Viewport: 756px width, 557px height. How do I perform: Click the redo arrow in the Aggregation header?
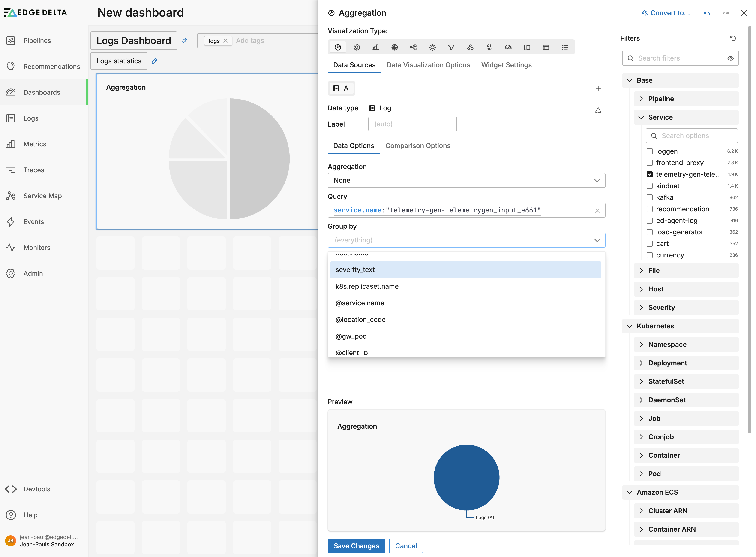coord(726,13)
